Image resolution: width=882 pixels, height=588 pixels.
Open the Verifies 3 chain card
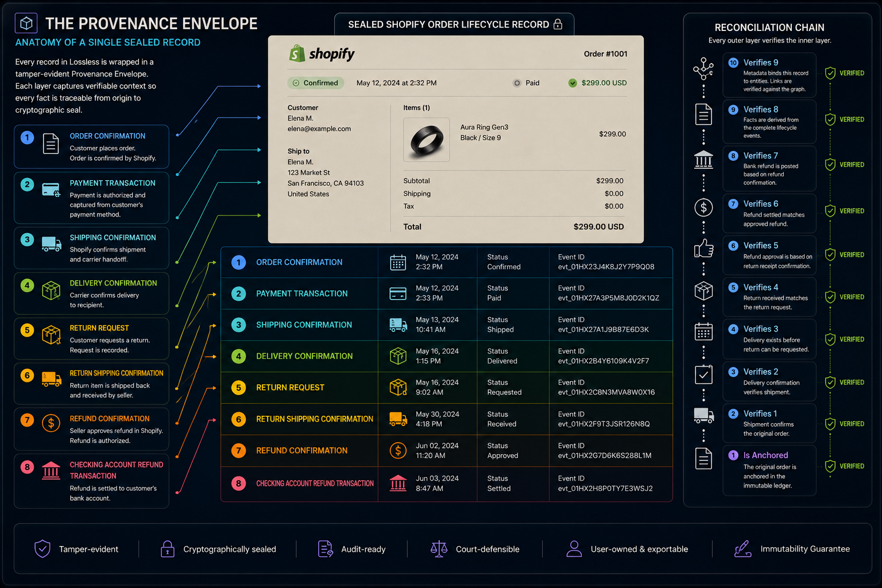[769, 339]
